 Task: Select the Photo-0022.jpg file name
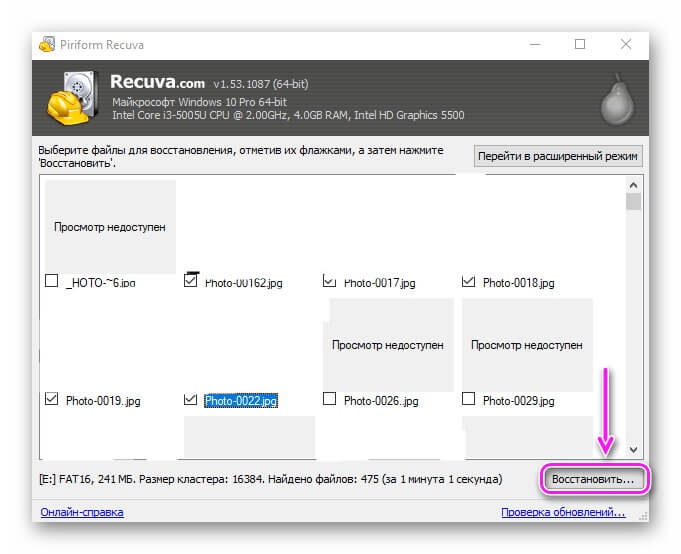pyautogui.click(x=241, y=401)
